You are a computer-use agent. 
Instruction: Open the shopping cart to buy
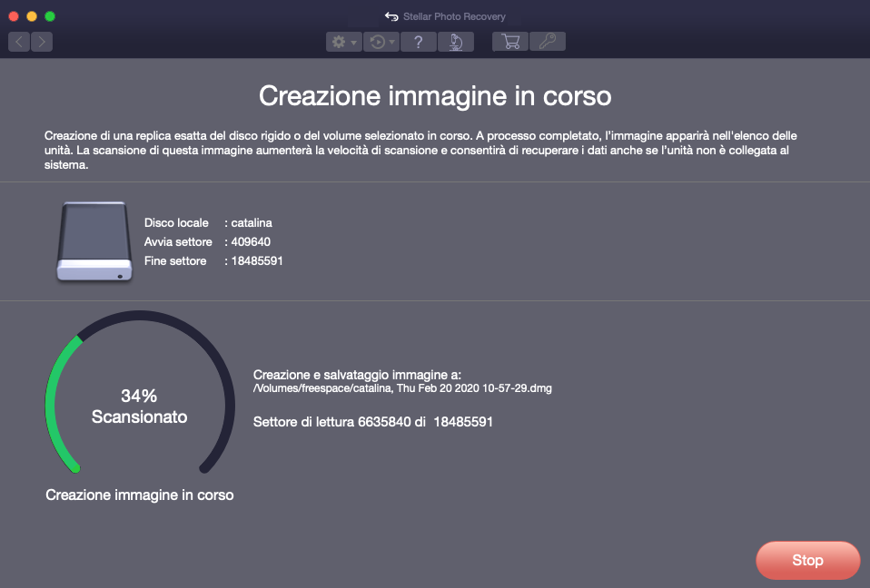click(510, 42)
